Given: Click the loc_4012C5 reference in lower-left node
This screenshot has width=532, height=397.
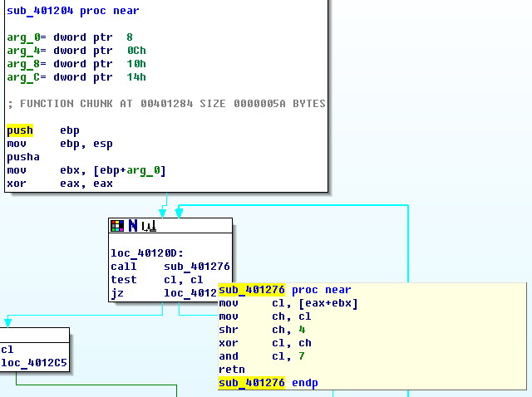Looking at the screenshot, I should 33,363.
